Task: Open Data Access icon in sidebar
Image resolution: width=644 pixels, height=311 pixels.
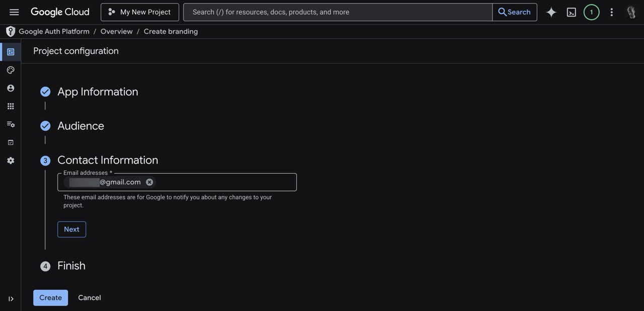Action: click(11, 124)
